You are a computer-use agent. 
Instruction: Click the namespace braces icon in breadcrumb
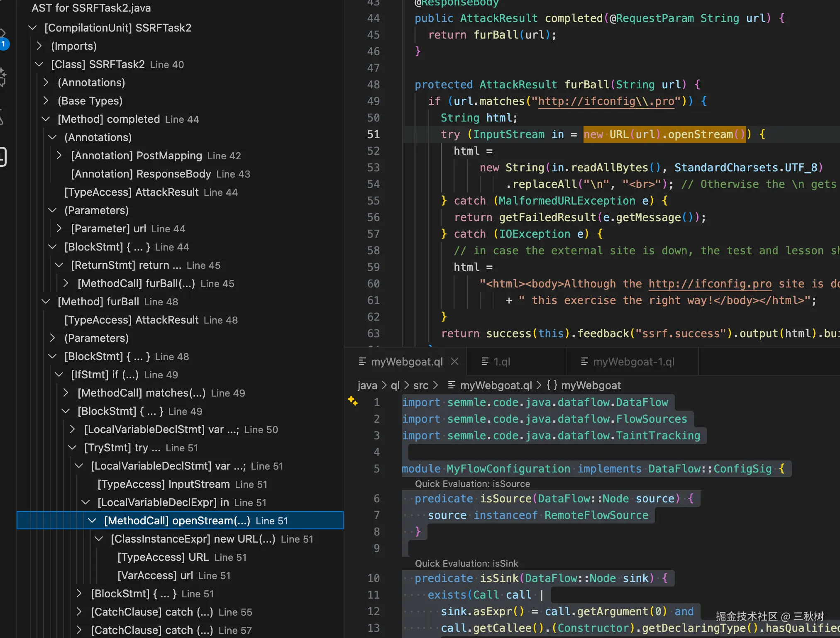point(552,385)
